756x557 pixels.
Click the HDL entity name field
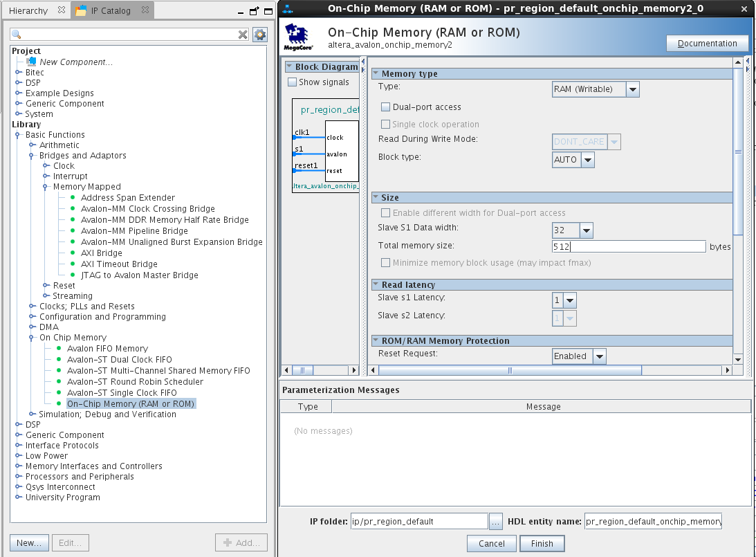coord(653,521)
